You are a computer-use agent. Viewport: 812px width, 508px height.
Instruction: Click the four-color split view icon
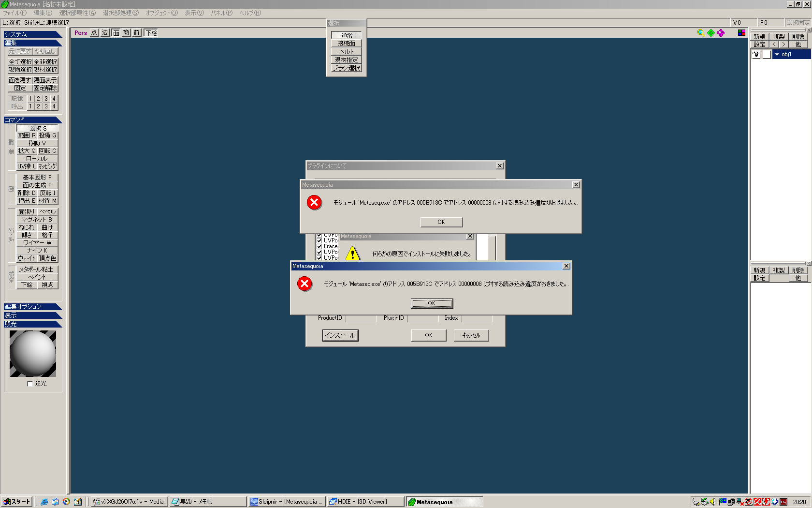[x=741, y=33]
